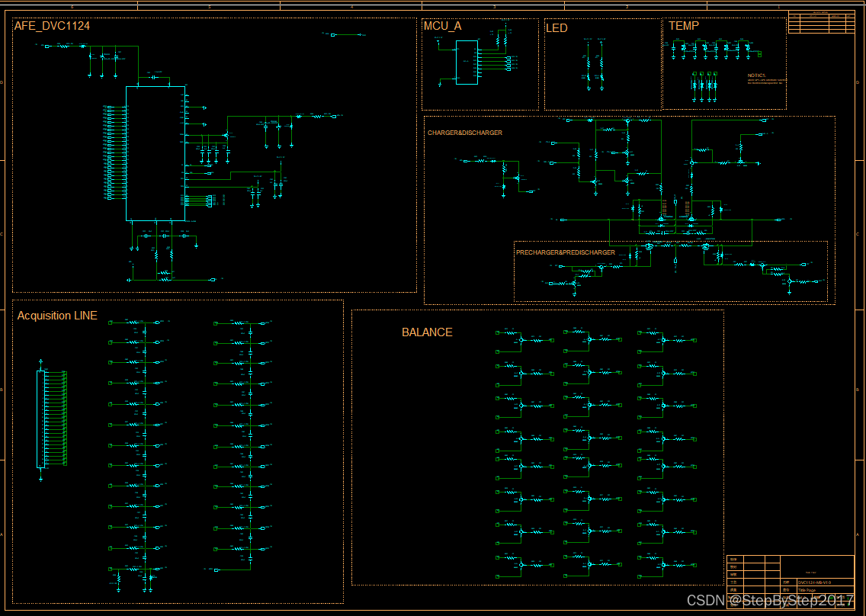This screenshot has width=866, height=616.
Task: Select the left-side pin group on AFE chip
Action: click(114, 152)
